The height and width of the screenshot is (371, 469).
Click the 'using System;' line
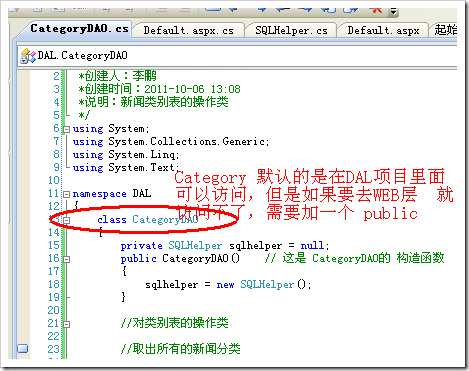pos(111,129)
